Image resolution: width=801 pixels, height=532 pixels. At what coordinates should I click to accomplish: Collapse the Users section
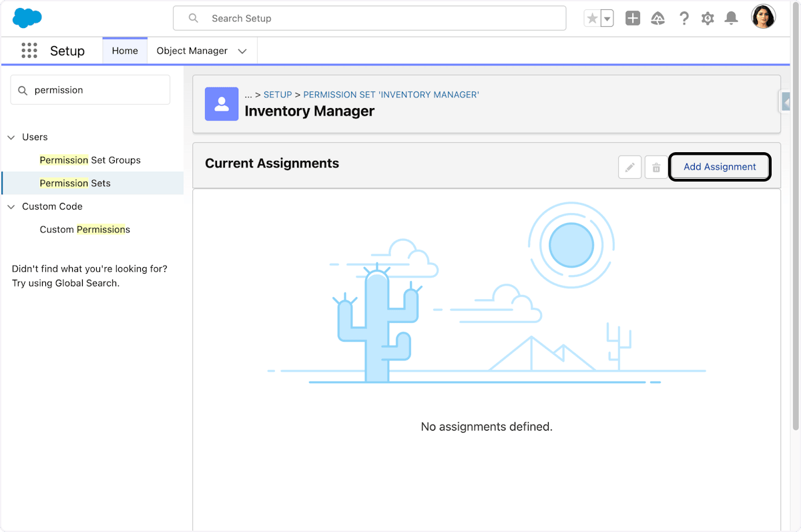(11, 137)
